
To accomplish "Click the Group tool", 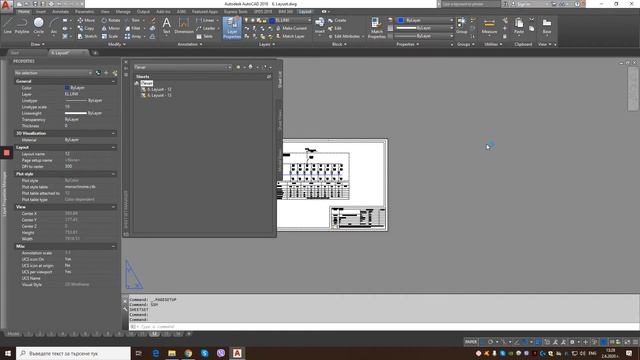I will pos(462,25).
